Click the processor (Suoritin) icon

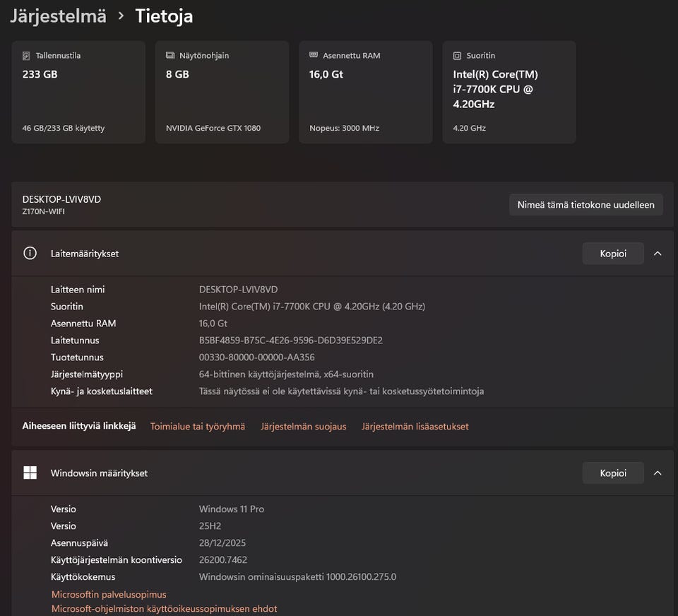pyautogui.click(x=458, y=55)
